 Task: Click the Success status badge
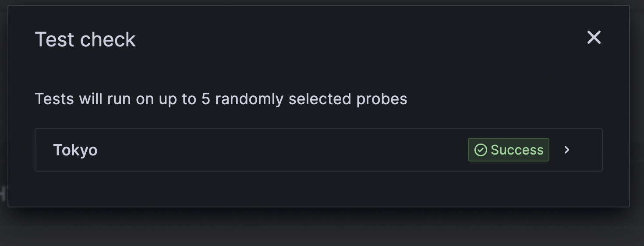(509, 150)
